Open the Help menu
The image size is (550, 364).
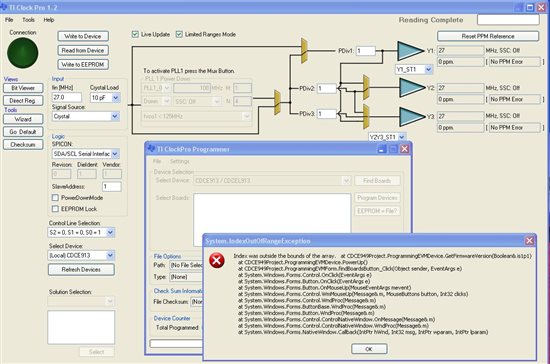(x=49, y=20)
